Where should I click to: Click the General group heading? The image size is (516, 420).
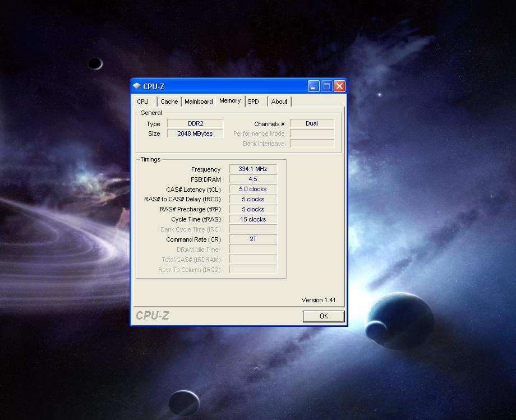pyautogui.click(x=151, y=113)
